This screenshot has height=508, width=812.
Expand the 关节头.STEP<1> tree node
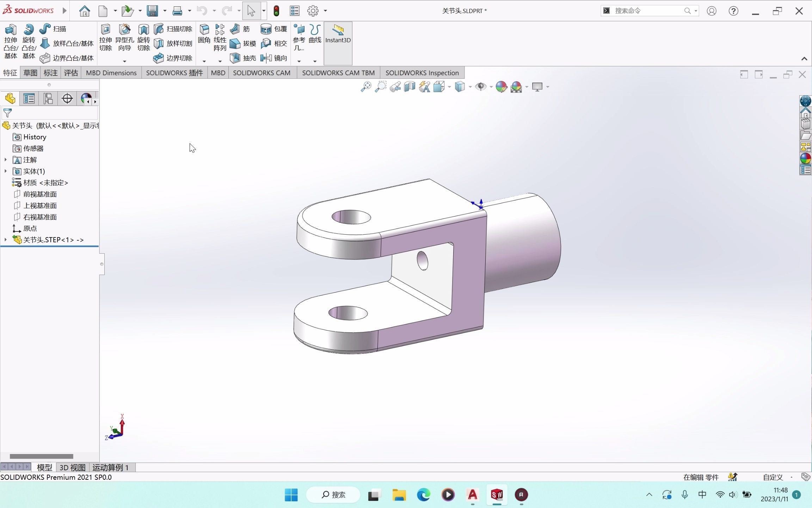coord(5,240)
